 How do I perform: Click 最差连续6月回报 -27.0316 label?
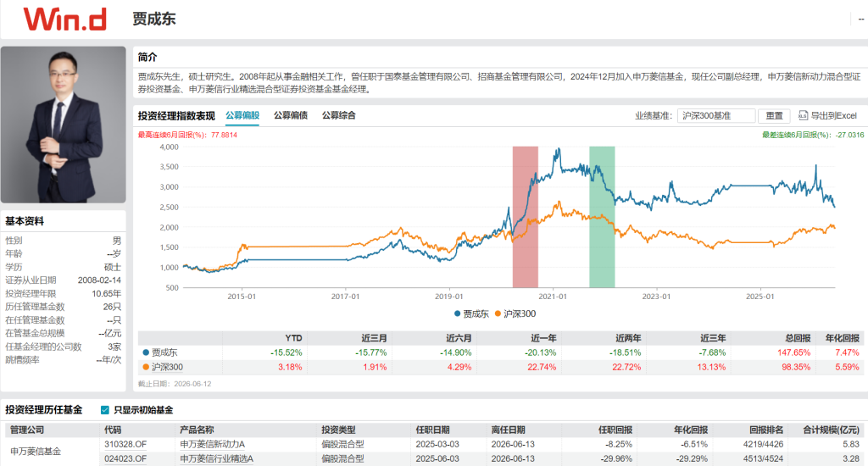point(813,135)
